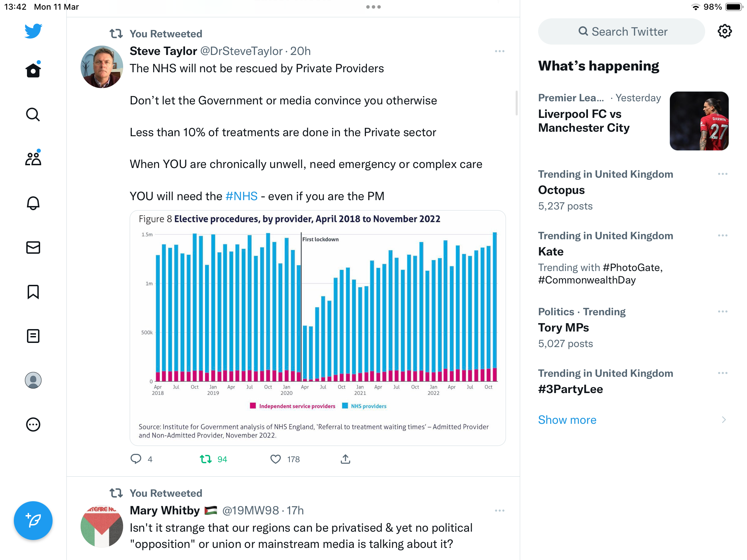
Task: Open Messages envelope icon
Action: (x=33, y=248)
